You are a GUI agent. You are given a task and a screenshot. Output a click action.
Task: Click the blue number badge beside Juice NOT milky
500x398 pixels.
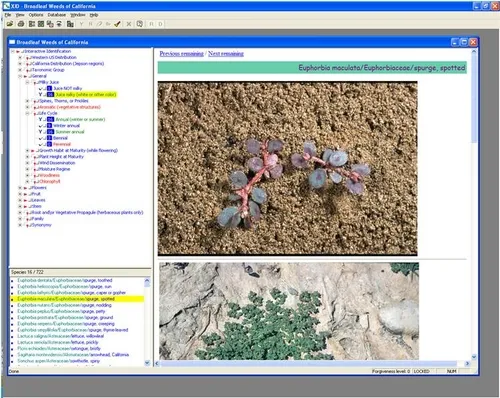[x=49, y=88]
